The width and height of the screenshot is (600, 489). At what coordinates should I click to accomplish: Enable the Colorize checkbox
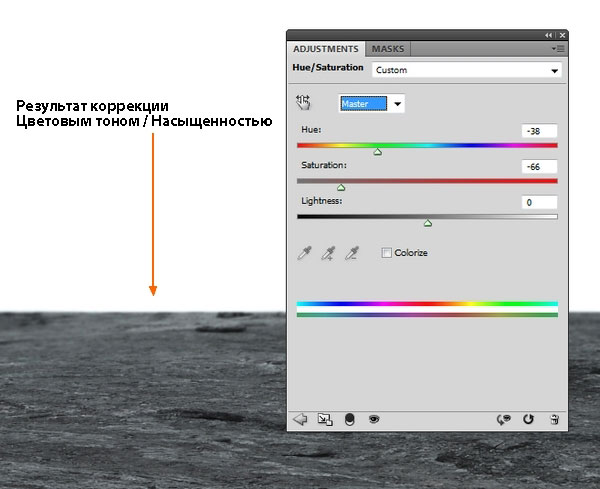[x=386, y=253]
